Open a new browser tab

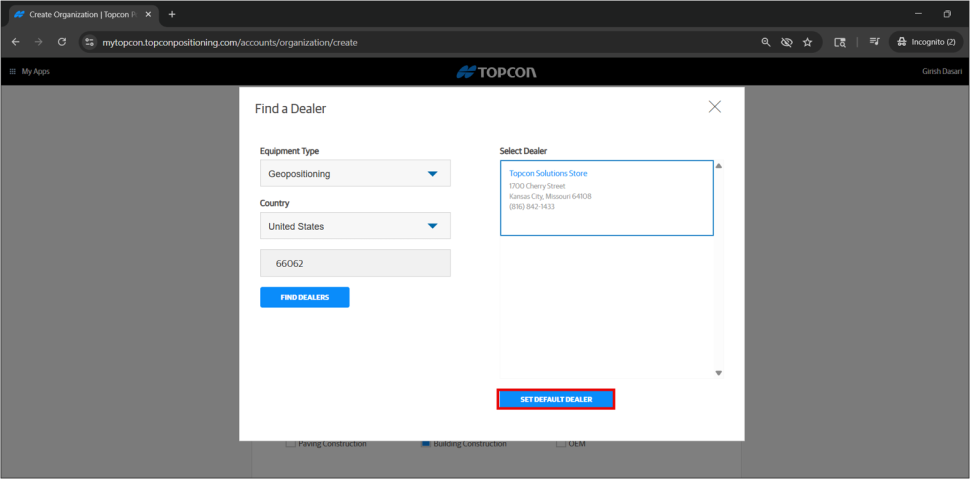[172, 14]
